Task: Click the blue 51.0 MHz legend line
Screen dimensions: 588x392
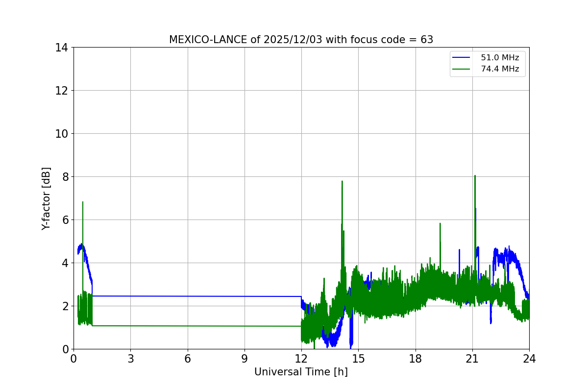Action: (461, 58)
